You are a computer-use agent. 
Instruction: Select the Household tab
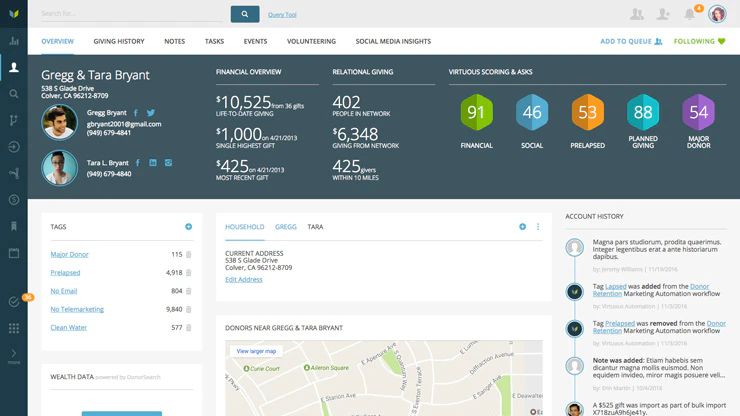click(244, 227)
